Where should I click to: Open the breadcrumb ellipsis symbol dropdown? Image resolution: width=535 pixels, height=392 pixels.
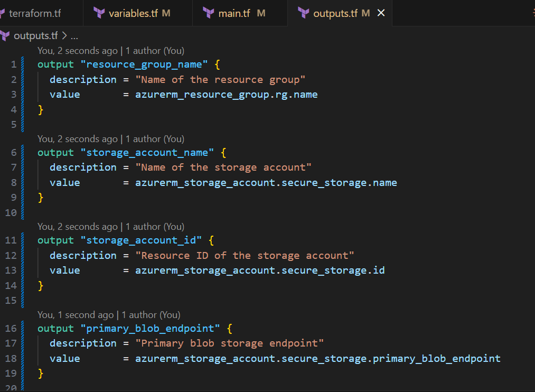74,36
